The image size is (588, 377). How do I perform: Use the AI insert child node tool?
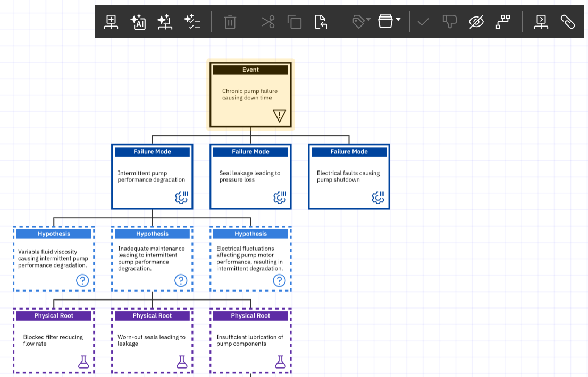165,22
